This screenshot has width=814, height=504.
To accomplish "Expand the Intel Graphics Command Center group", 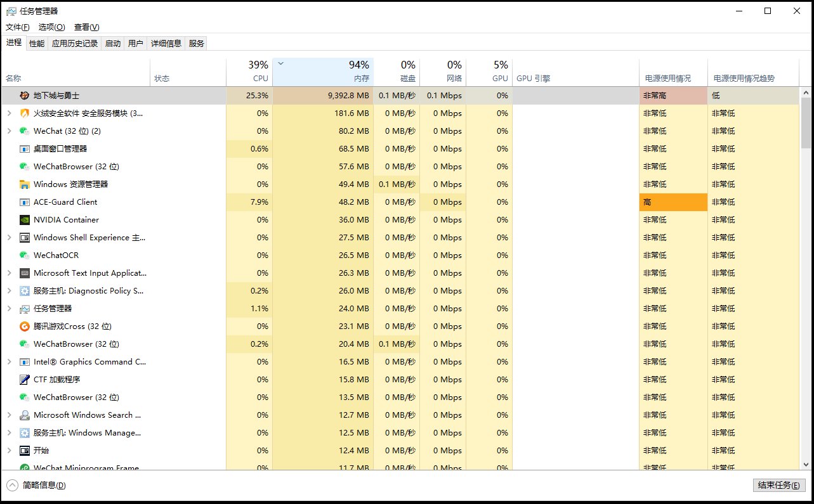I will point(9,361).
